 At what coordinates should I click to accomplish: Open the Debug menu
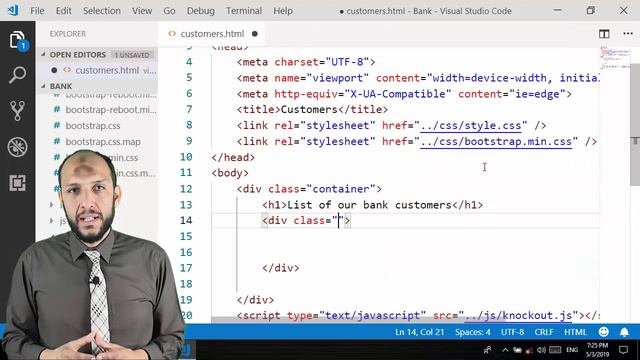point(200,11)
